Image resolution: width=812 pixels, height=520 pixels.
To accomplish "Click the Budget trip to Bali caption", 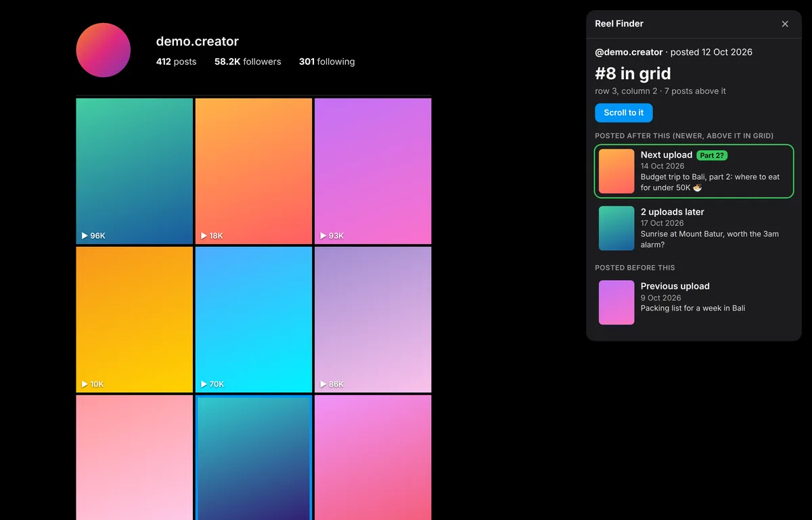I will [x=710, y=183].
